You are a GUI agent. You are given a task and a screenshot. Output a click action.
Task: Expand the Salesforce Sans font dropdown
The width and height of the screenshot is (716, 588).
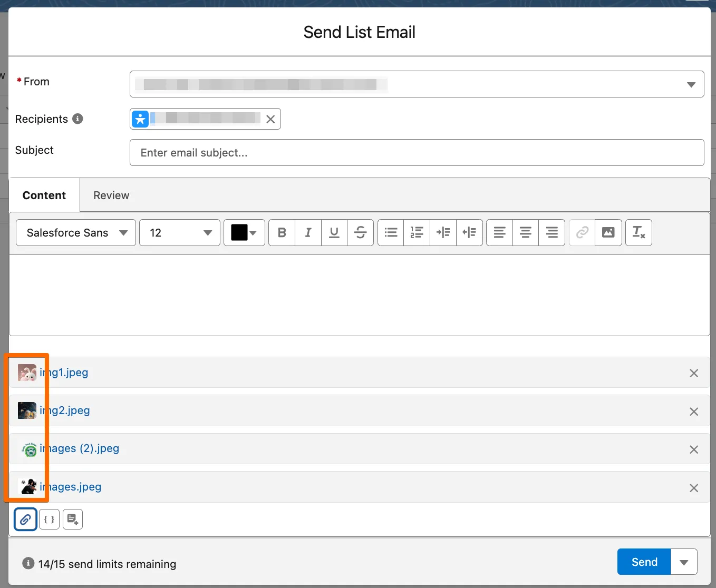point(76,233)
